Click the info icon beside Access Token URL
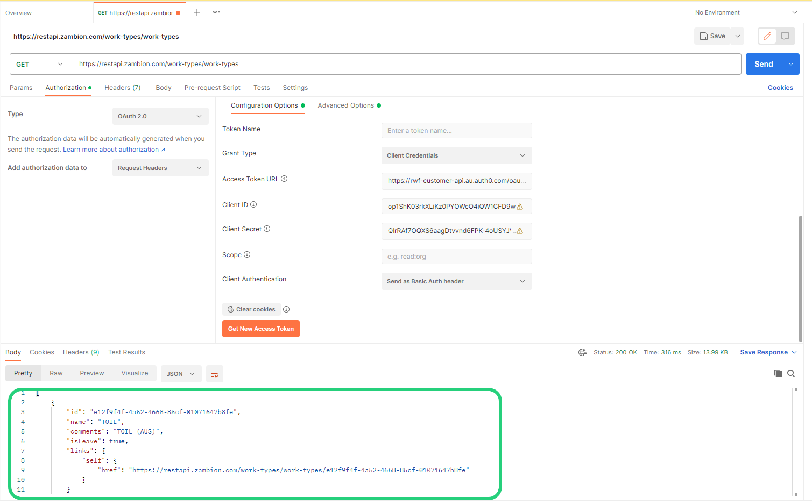Image resolution: width=812 pixels, height=504 pixels. (284, 179)
